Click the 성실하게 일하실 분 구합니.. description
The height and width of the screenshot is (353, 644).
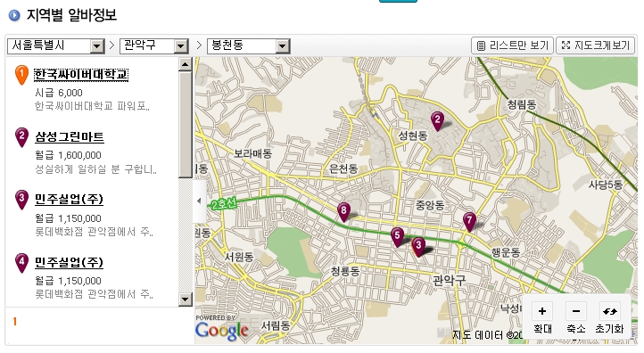[95, 169]
